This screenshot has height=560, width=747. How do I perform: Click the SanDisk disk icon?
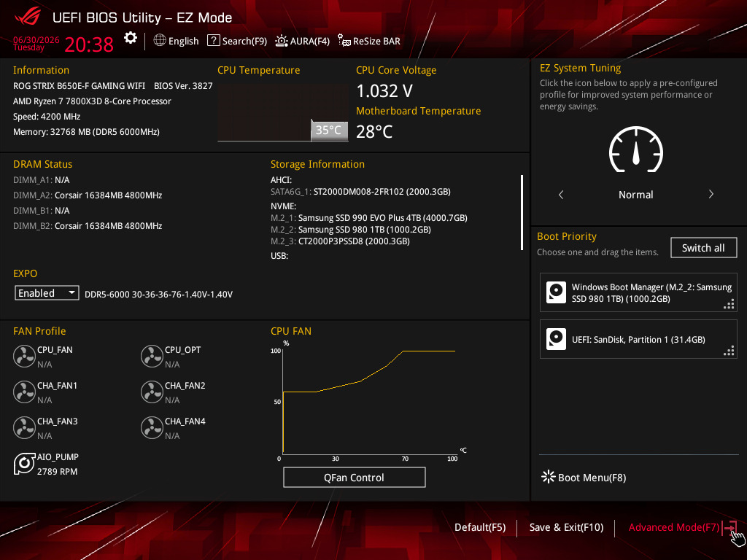coord(556,339)
